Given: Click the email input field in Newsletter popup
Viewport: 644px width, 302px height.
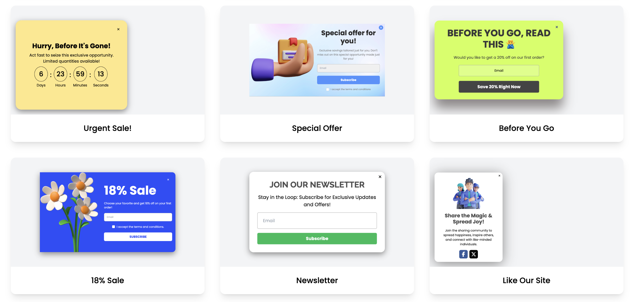Looking at the screenshot, I should [x=317, y=221].
